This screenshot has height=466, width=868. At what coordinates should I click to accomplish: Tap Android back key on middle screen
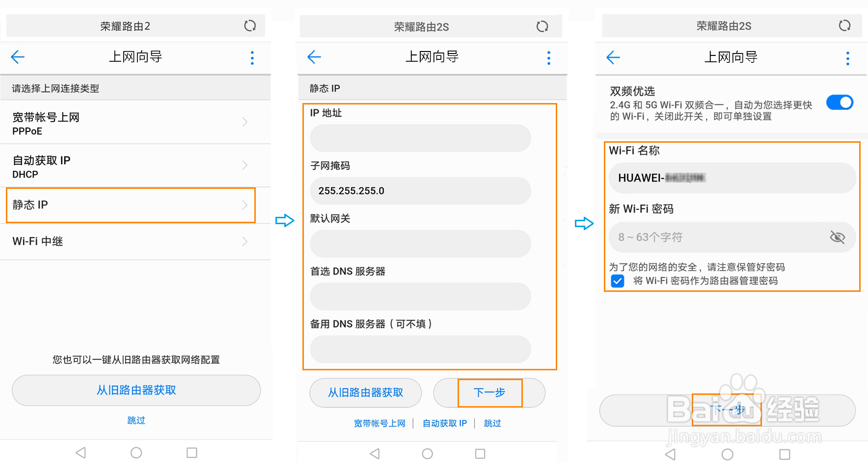[375, 454]
